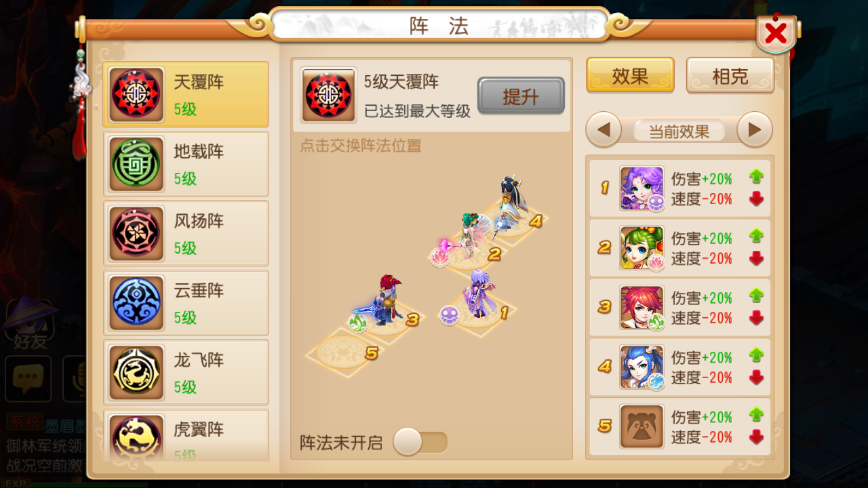Click the green-haired character portrait in slot 2
This screenshot has height=488, width=868.
click(x=642, y=248)
